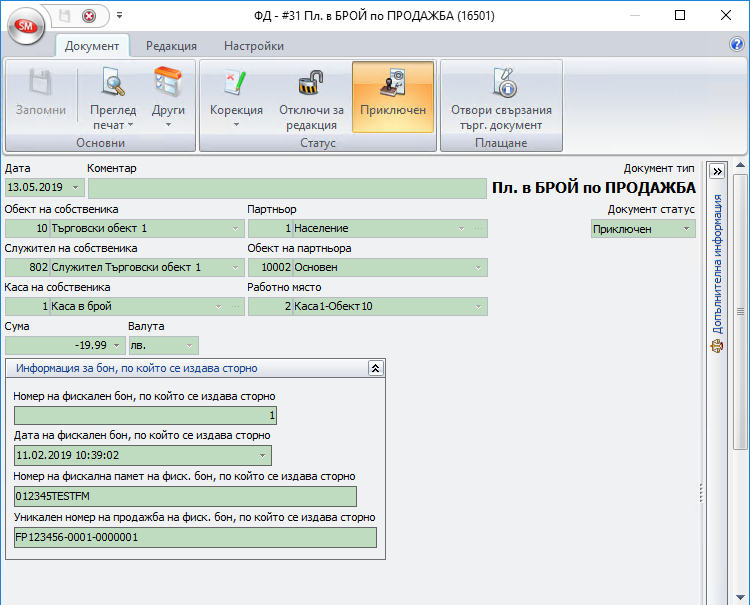The image size is (750, 605).
Task: Click the vertical scrollbar thumb
Action: [740, 312]
